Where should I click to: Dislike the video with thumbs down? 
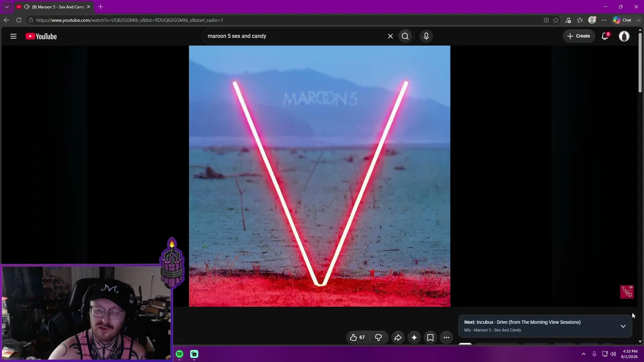378,337
